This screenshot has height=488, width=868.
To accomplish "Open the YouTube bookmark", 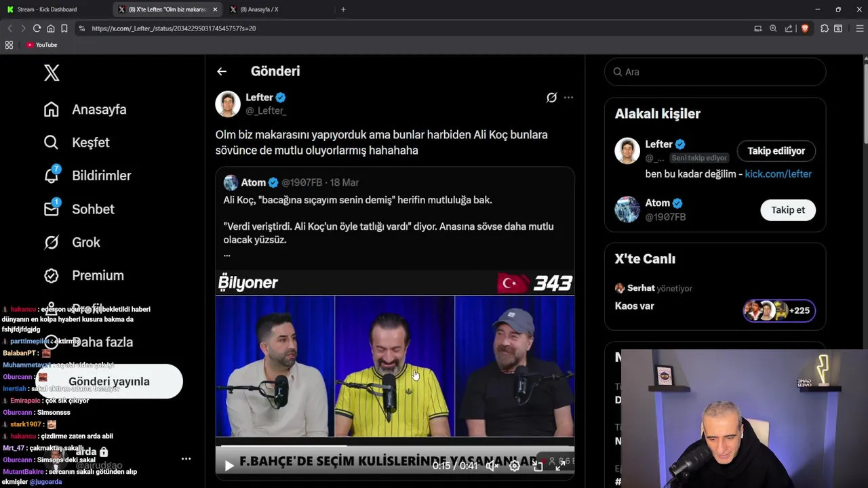I will tap(41, 45).
